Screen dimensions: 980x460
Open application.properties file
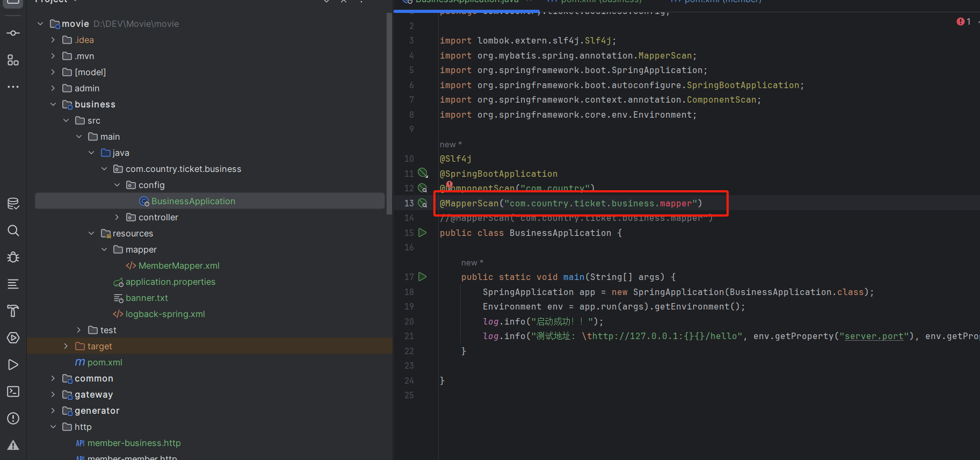170,282
